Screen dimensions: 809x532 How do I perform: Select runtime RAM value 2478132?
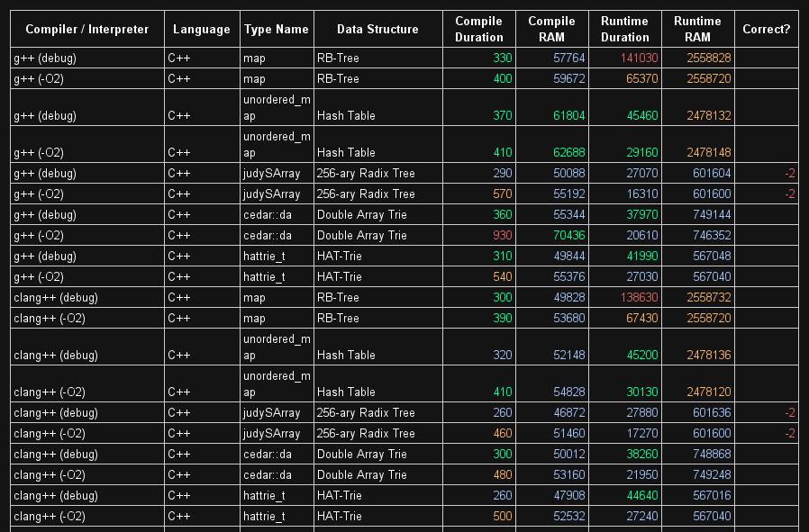pyautogui.click(x=709, y=115)
